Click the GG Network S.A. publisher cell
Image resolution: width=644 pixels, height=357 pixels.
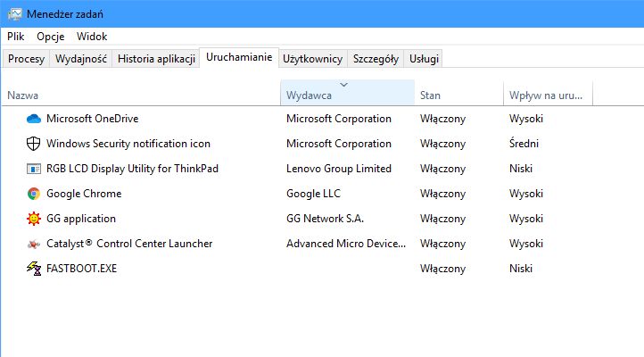[x=325, y=219]
